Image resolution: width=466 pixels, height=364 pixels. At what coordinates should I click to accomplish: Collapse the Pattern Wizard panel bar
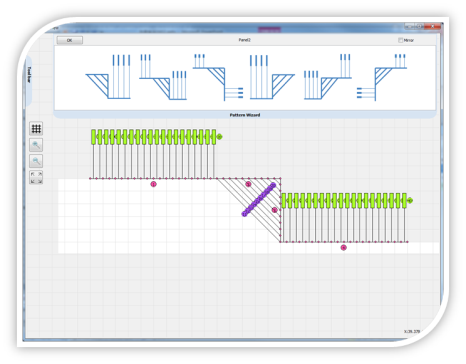pos(245,115)
